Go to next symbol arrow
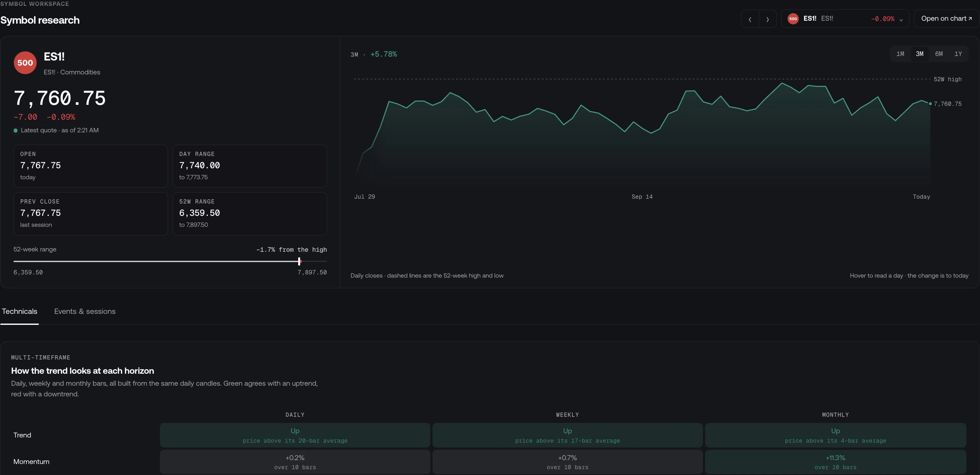 click(x=767, y=19)
